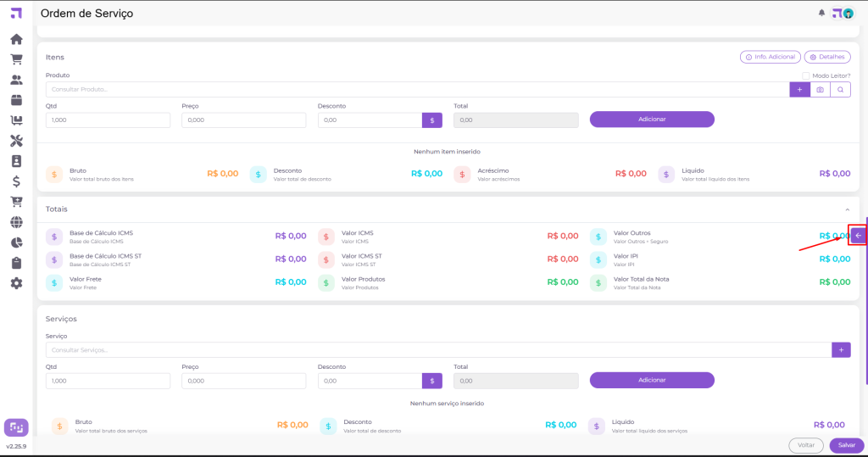Click the wrench and screwdriver tools sidebar icon
The width and height of the screenshot is (868, 457).
(16, 140)
